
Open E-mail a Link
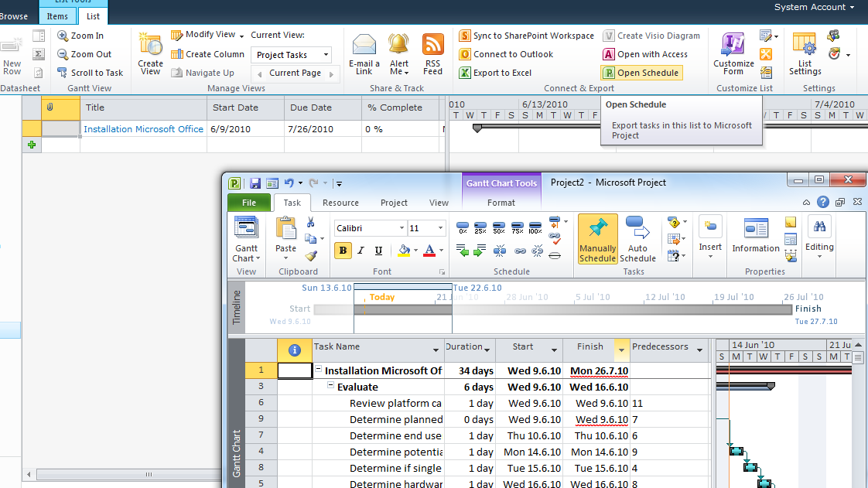click(x=364, y=53)
